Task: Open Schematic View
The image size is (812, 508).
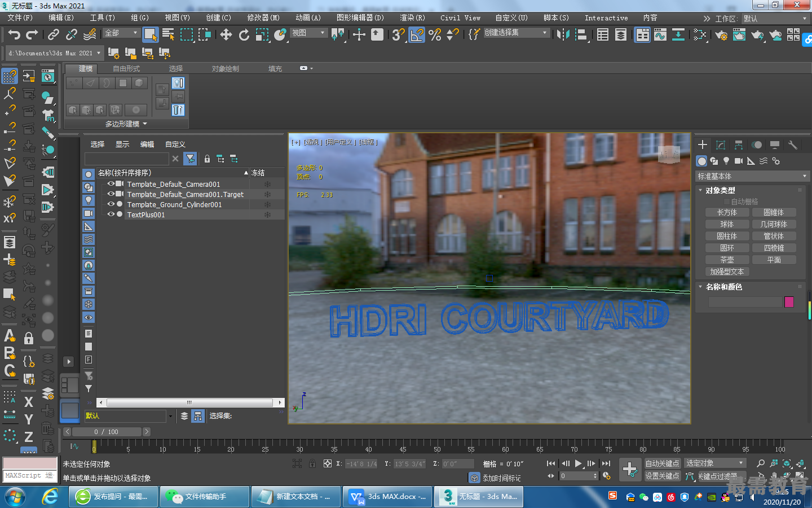Action: (678, 34)
